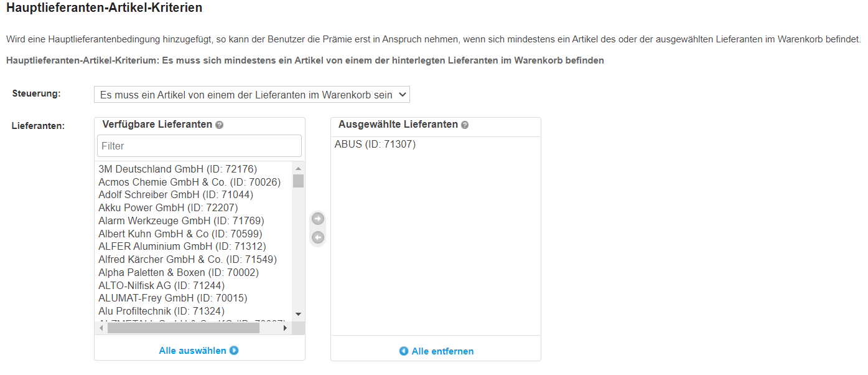Select Alu Profiltechnik supplier entry
The width and height of the screenshot is (868, 375).
point(162,311)
